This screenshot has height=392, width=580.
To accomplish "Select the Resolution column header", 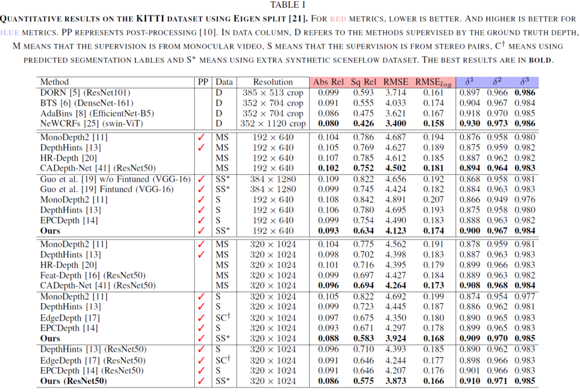I will click(x=272, y=82).
